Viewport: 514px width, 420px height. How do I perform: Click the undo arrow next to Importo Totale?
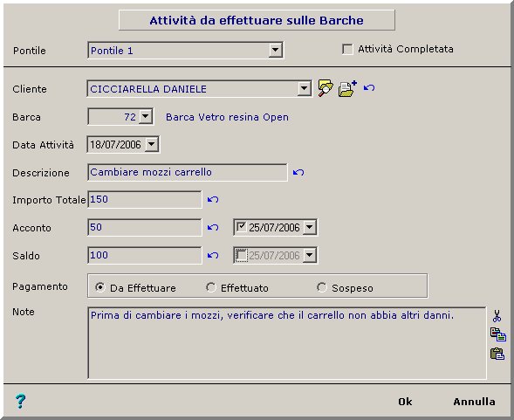point(213,199)
